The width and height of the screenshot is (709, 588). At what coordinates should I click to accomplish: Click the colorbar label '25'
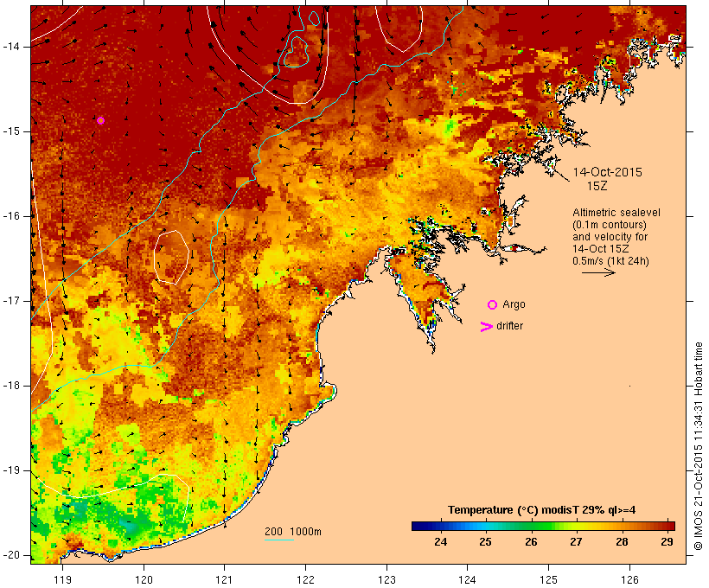485,542
